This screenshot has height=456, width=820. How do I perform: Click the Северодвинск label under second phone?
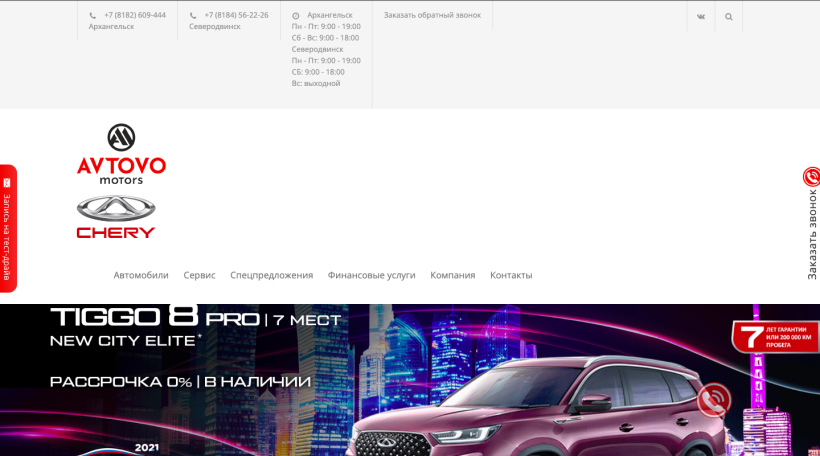[x=215, y=27]
